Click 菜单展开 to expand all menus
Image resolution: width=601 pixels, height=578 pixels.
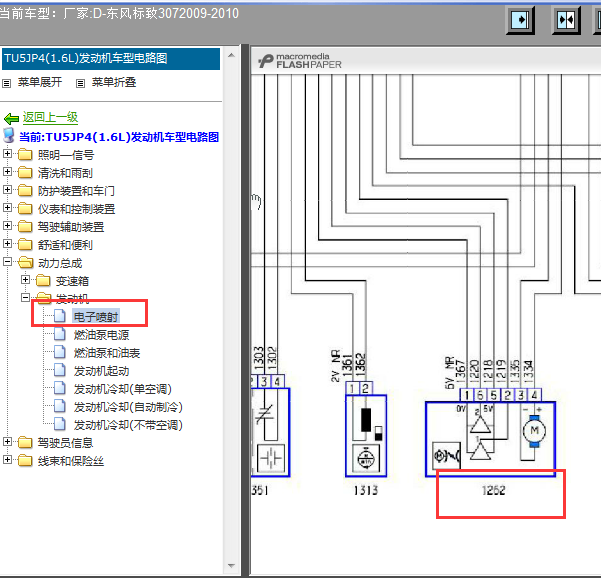[x=39, y=83]
